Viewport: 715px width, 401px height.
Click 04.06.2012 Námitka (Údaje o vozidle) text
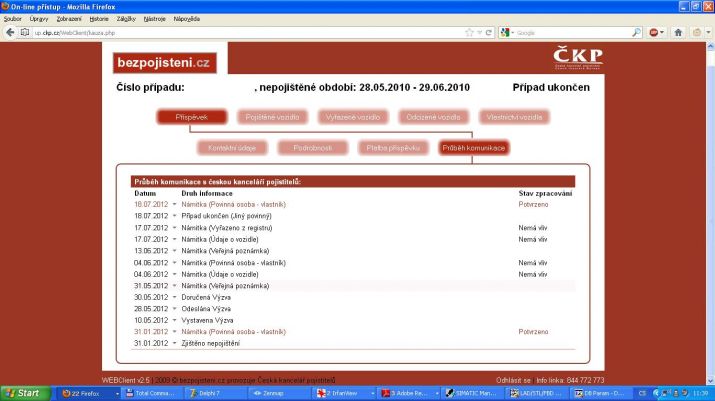[220, 274]
